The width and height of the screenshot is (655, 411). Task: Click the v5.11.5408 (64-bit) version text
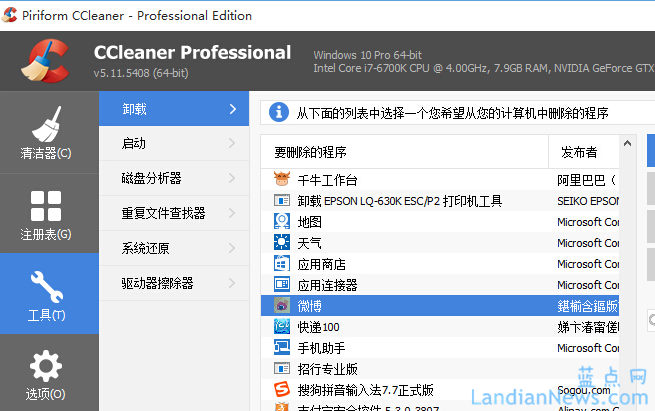[141, 73]
